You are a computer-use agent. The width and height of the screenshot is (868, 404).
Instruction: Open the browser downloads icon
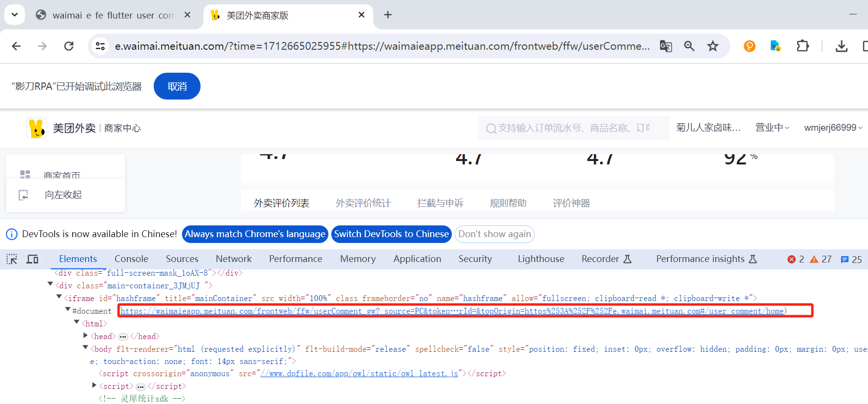pos(841,46)
